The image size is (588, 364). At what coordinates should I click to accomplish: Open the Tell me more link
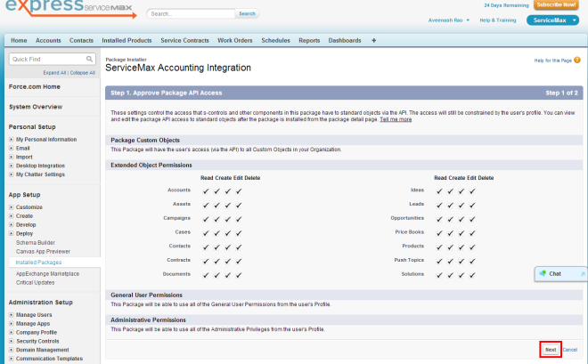tap(396, 118)
